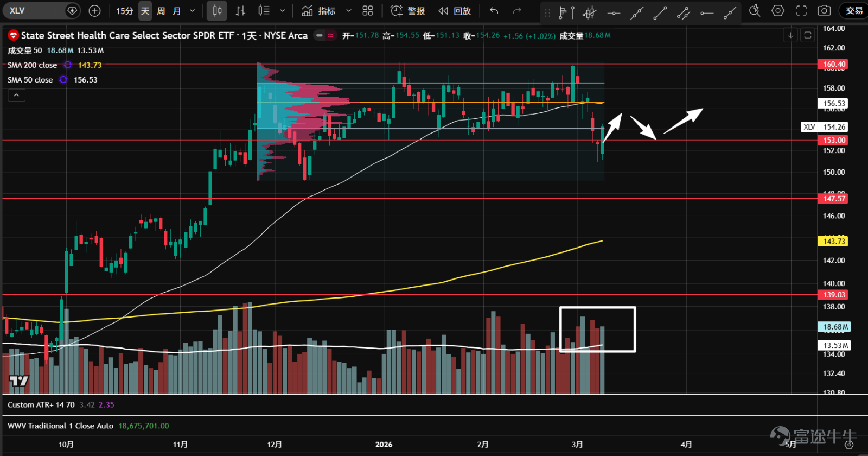Select the horizontal ray drawing tool

(x=707, y=12)
